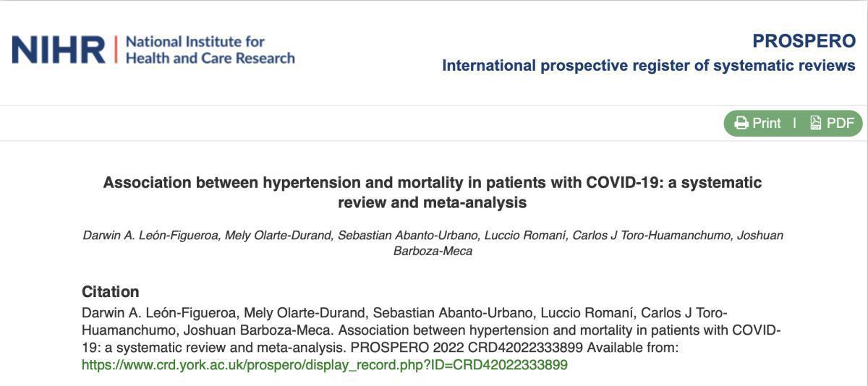868x386 pixels.
Task: Click the red divider in the NIHR logo
Action: (114, 49)
